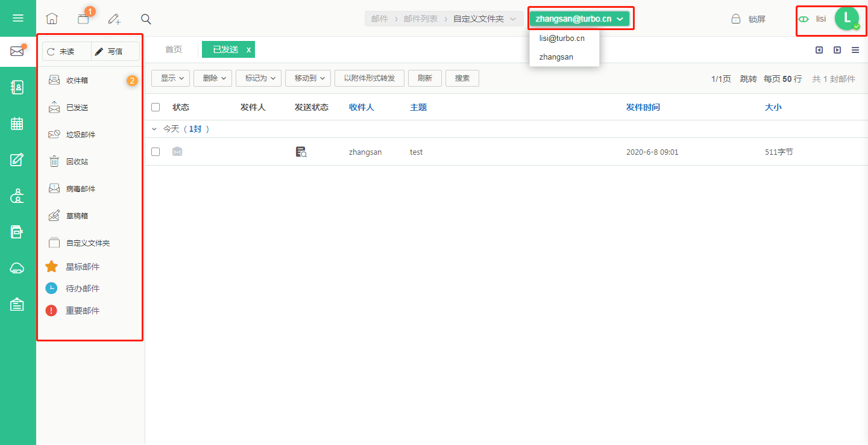Open the window icon with badge 1
The width and height of the screenshot is (868, 445).
[83, 19]
